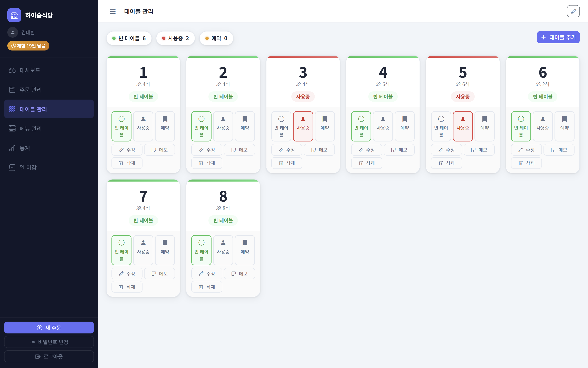Set table 2 status to 예약
Image resolution: width=588 pixels, height=368 pixels.
coord(245,126)
